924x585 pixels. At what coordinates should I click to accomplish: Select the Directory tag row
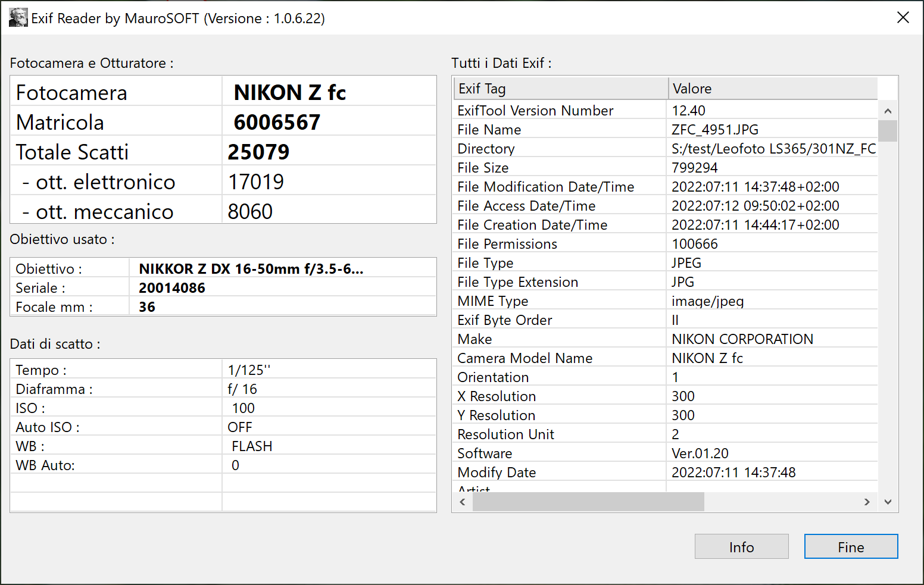tap(665, 149)
